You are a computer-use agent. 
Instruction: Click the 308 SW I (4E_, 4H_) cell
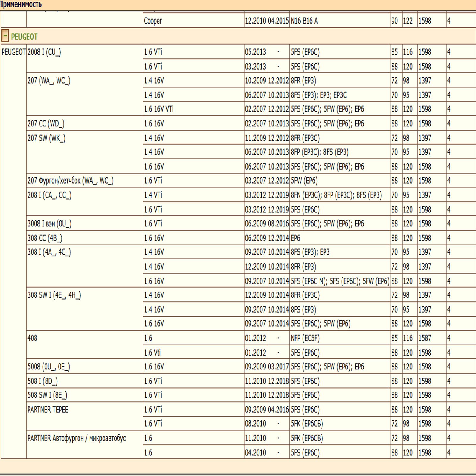click(54, 295)
